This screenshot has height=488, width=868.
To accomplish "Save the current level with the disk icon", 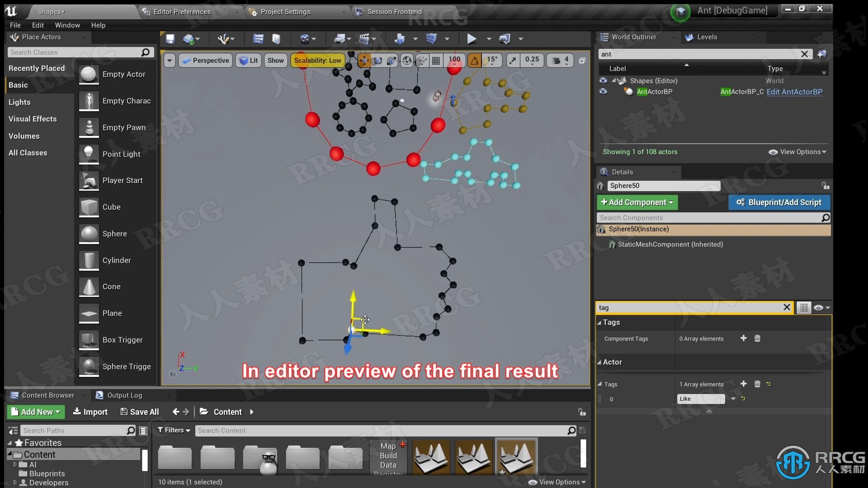I will click(x=170, y=39).
